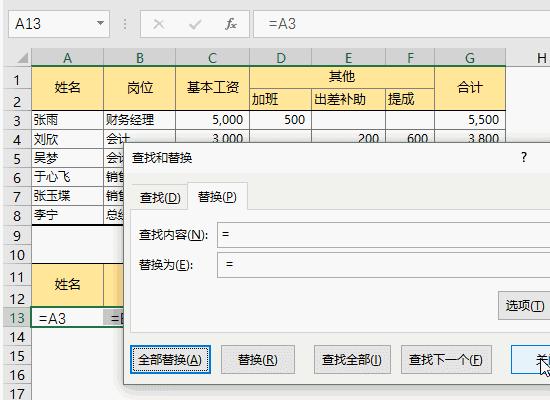This screenshot has width=550, height=400.
Task: Select row 13 header
Action: (17, 318)
